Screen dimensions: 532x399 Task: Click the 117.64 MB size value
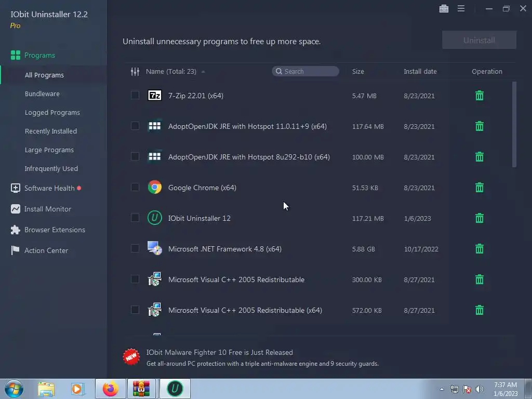(368, 127)
